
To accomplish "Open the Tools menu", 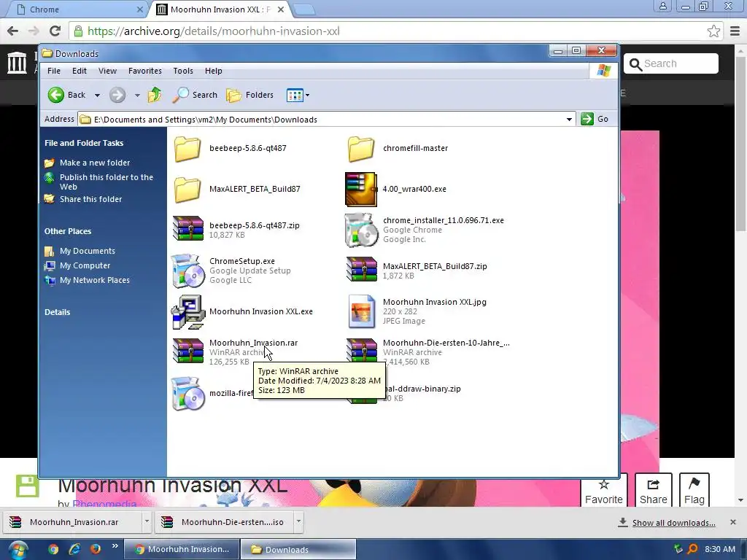I will click(x=183, y=71).
